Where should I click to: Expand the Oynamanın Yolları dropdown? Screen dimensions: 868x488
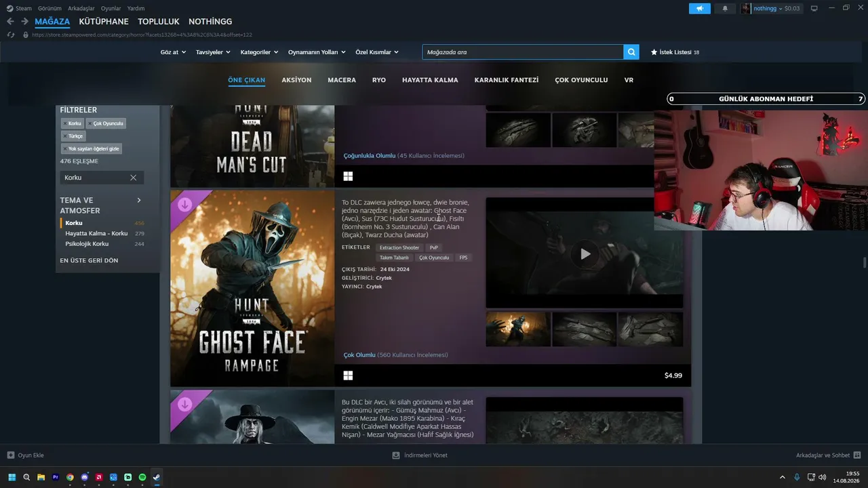coord(317,52)
